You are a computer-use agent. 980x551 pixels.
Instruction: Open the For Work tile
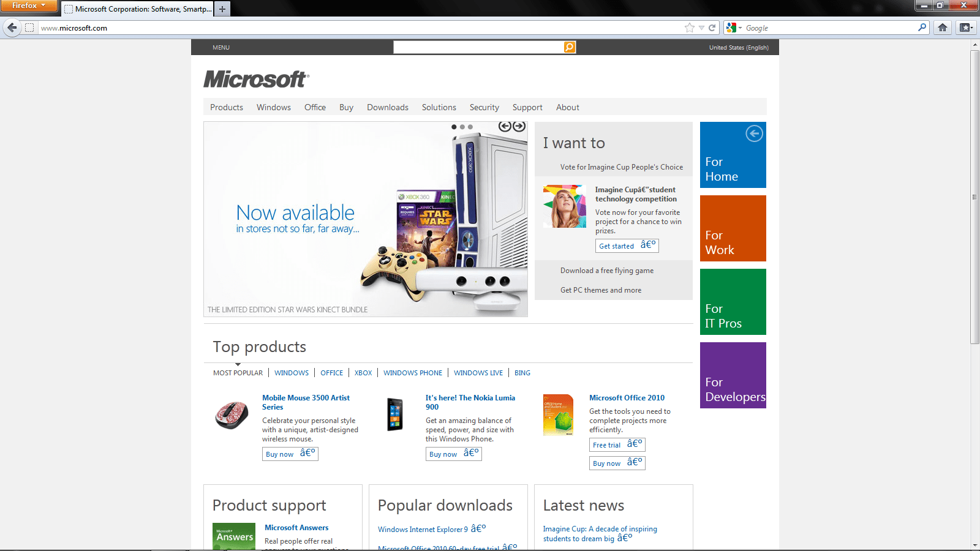tap(733, 228)
